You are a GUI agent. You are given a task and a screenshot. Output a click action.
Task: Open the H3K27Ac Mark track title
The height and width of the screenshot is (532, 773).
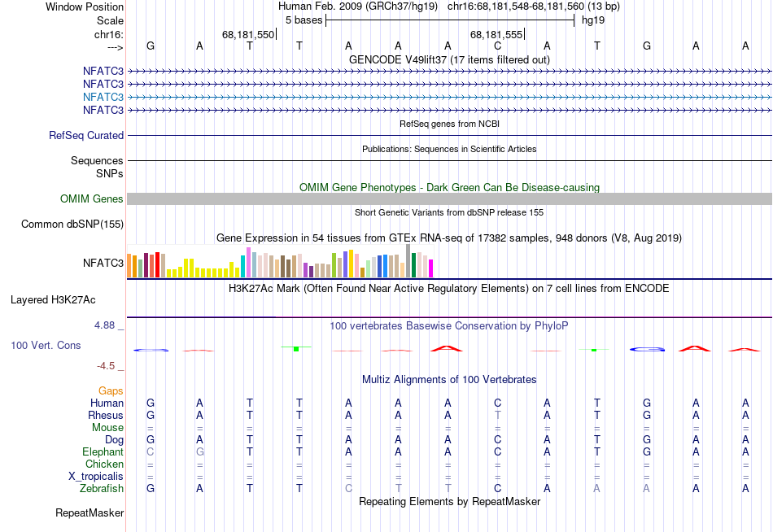click(449, 289)
